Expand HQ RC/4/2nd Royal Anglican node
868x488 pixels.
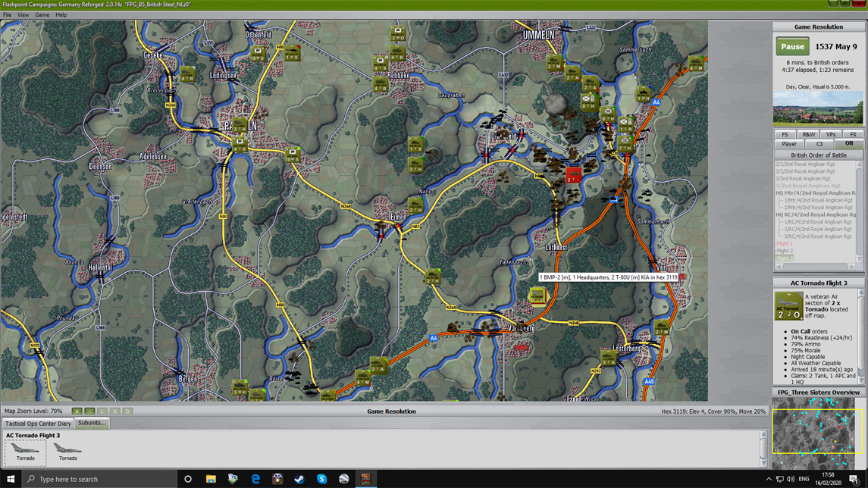[816, 214]
